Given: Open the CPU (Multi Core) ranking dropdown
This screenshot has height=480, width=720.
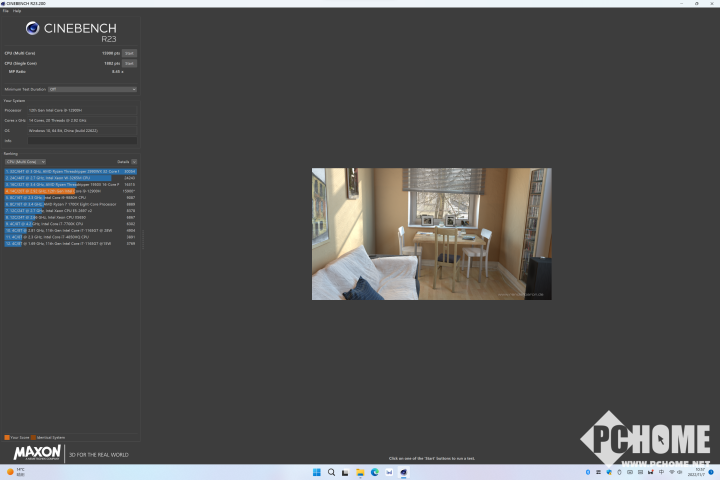Looking at the screenshot, I should pyautogui.click(x=25, y=162).
